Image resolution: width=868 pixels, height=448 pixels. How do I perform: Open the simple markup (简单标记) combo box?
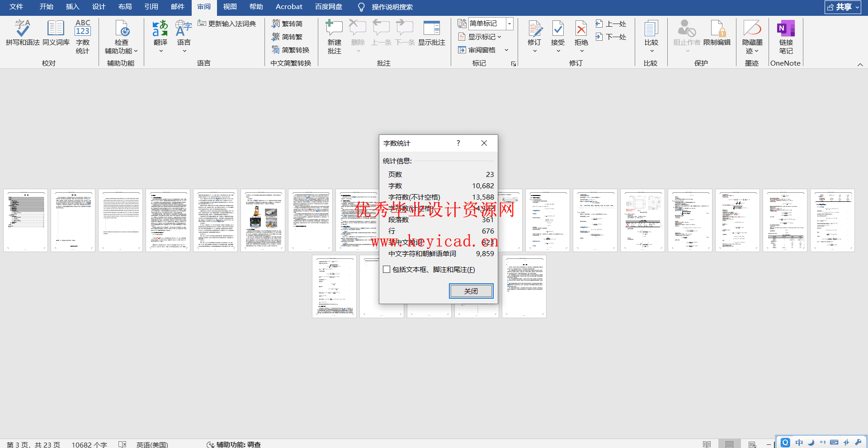coord(491,24)
